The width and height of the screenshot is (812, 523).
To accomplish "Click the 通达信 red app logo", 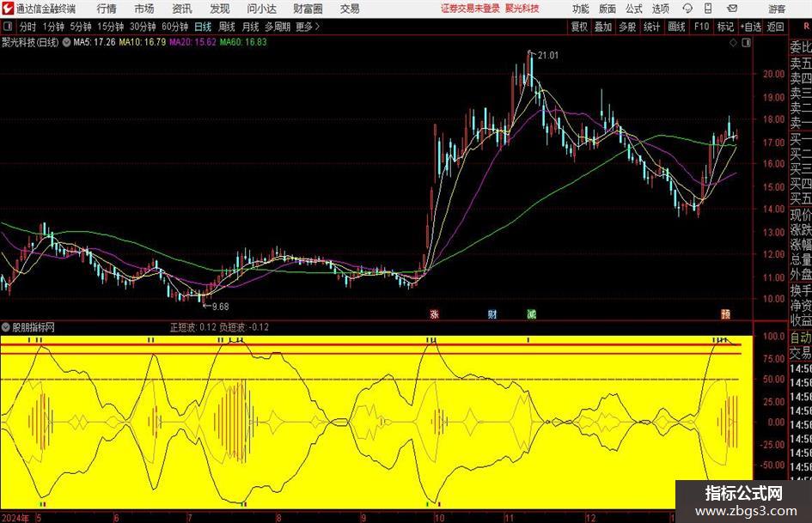I will [8, 9].
